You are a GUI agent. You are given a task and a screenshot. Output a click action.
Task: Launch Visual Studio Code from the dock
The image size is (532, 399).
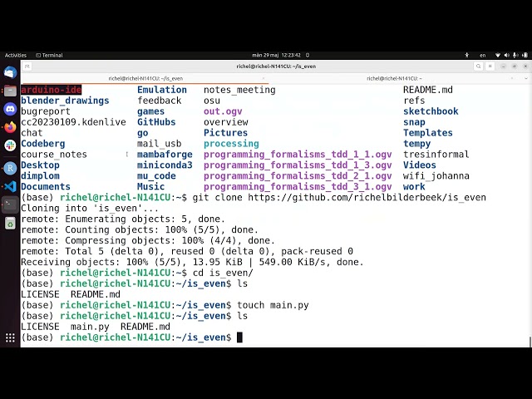tap(10, 186)
